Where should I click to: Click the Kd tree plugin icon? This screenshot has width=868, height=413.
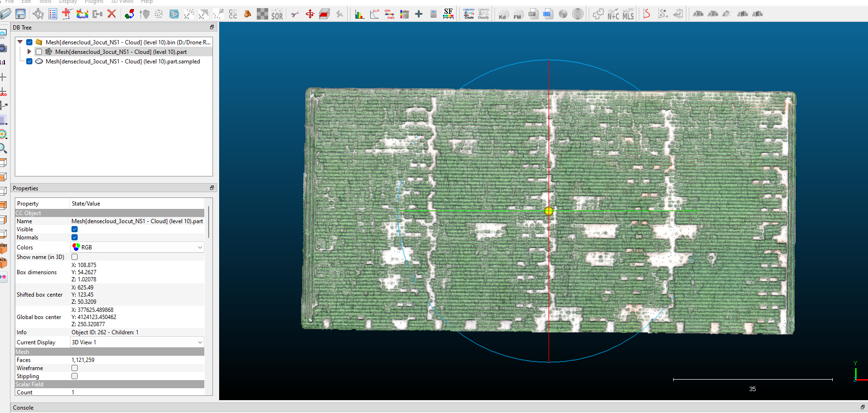(x=503, y=14)
